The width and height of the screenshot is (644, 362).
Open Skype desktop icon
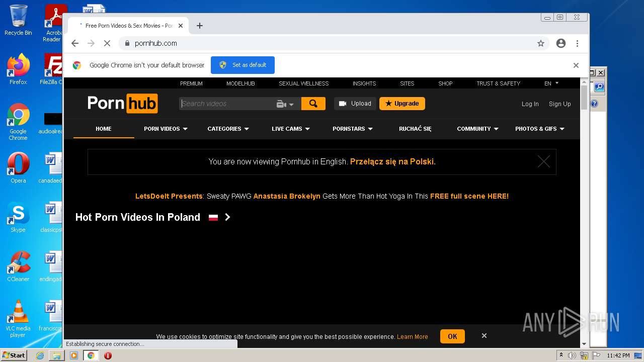pyautogui.click(x=18, y=217)
